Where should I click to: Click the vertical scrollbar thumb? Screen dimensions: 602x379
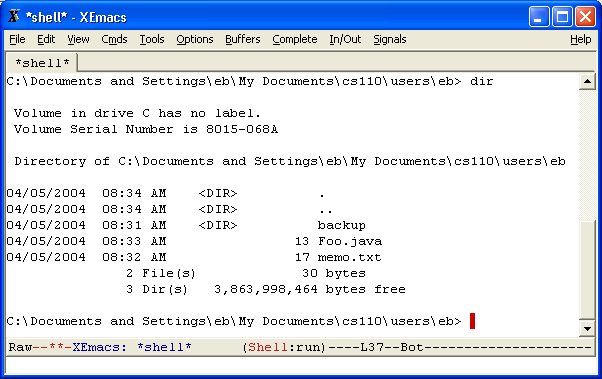587,270
